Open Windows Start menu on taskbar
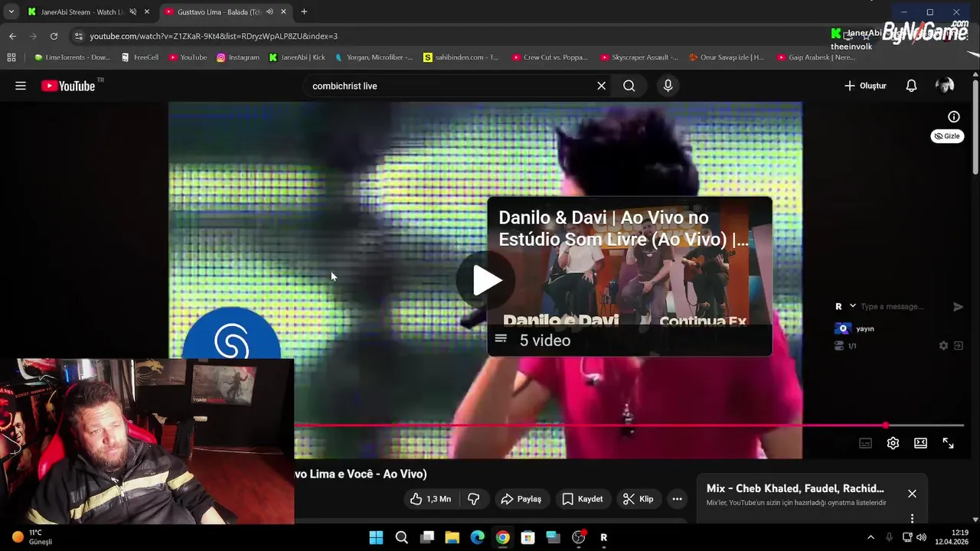This screenshot has height=551, width=980. coord(376,537)
